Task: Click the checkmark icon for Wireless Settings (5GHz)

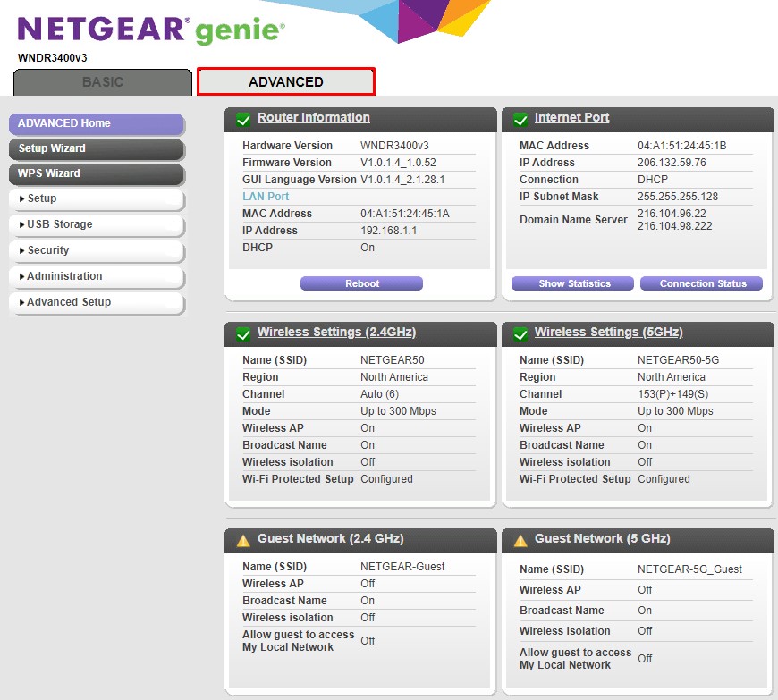Action: (x=520, y=333)
